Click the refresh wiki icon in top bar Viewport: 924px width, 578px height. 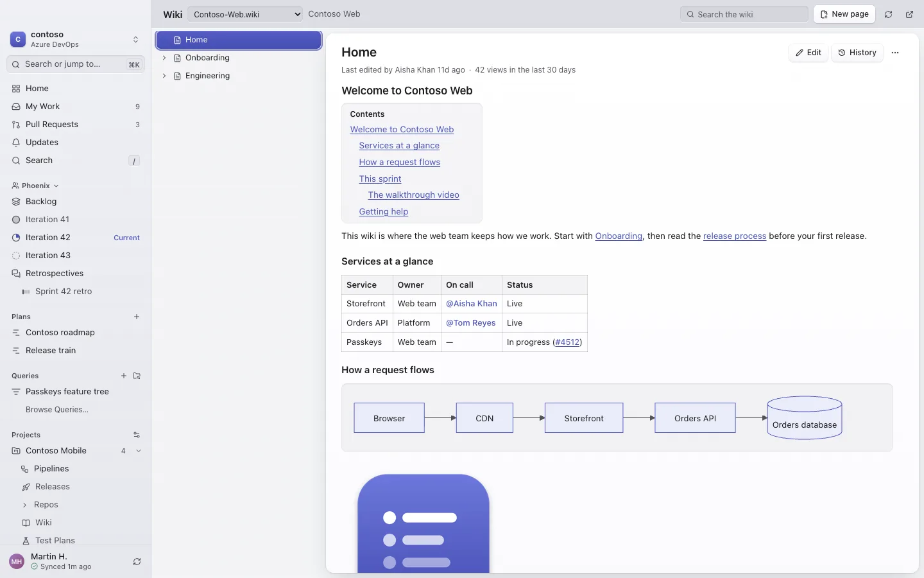point(888,14)
